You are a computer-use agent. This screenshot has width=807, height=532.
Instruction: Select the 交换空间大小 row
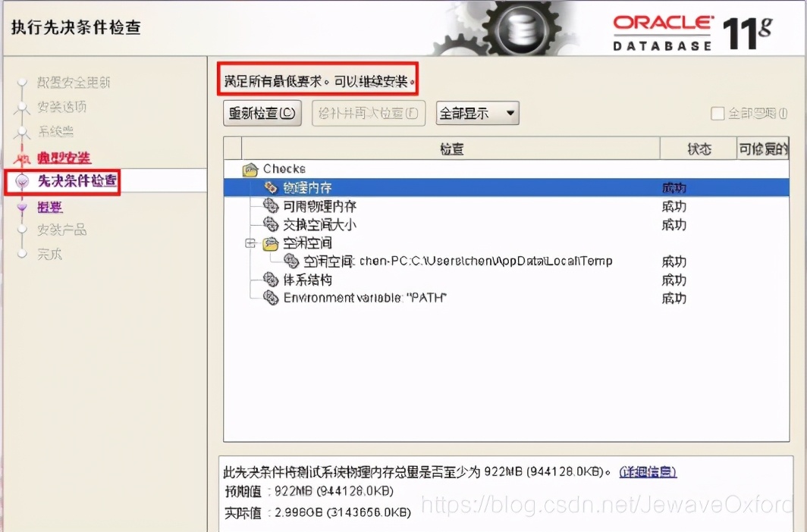click(507, 224)
